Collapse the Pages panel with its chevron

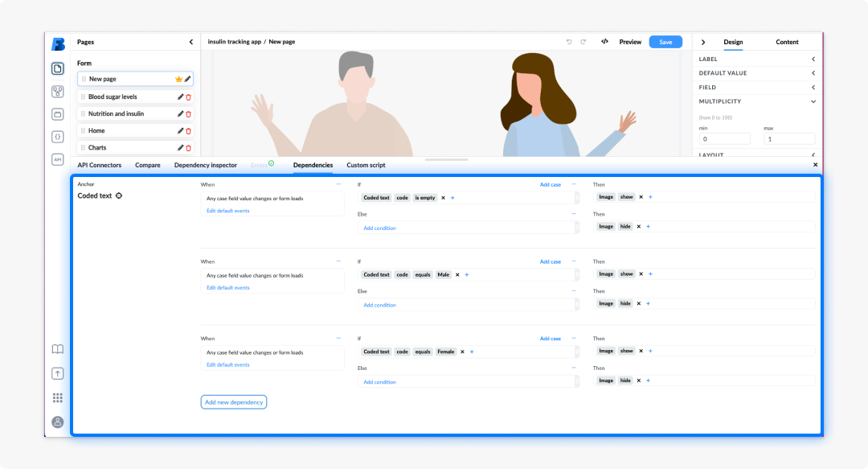tap(191, 42)
